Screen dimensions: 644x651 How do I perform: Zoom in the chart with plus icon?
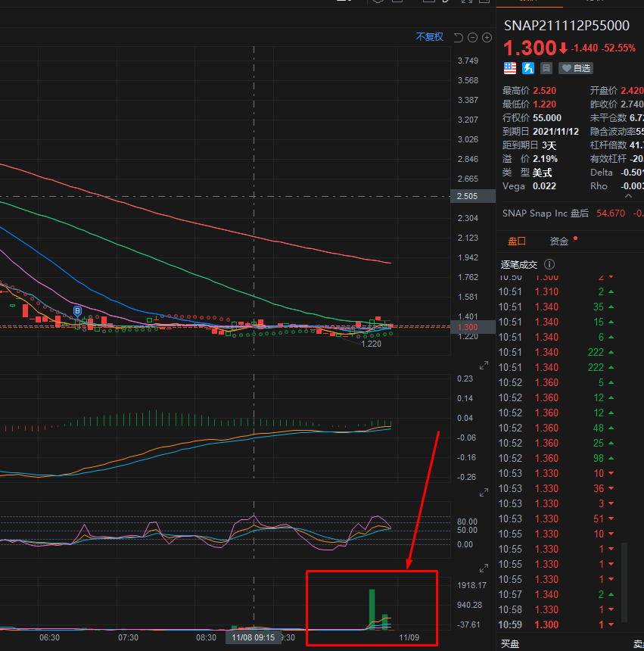(x=487, y=38)
